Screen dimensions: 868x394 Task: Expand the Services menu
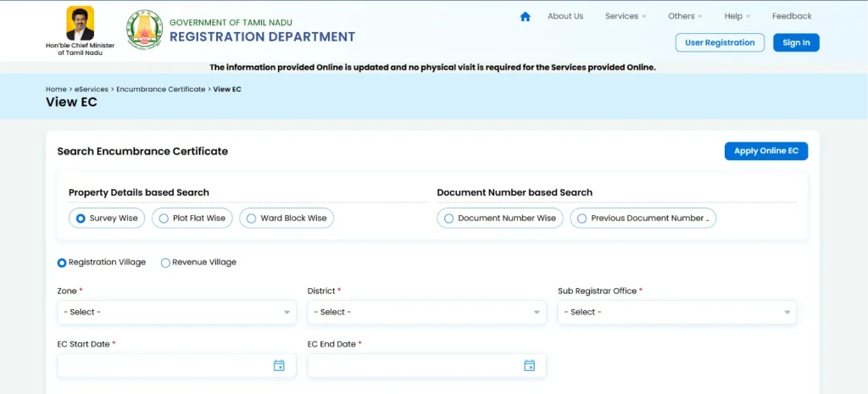(x=626, y=16)
